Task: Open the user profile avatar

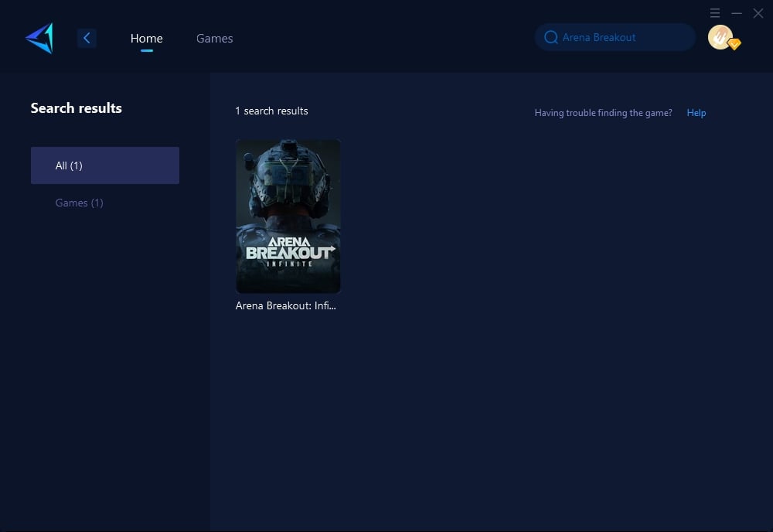Action: pos(720,37)
